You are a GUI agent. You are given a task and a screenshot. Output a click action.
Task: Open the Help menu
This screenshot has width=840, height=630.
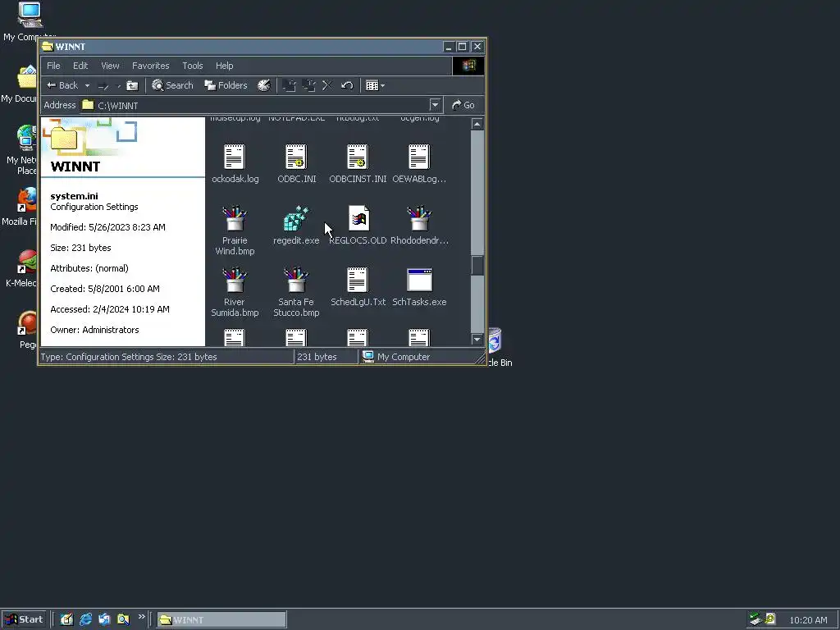225,66
